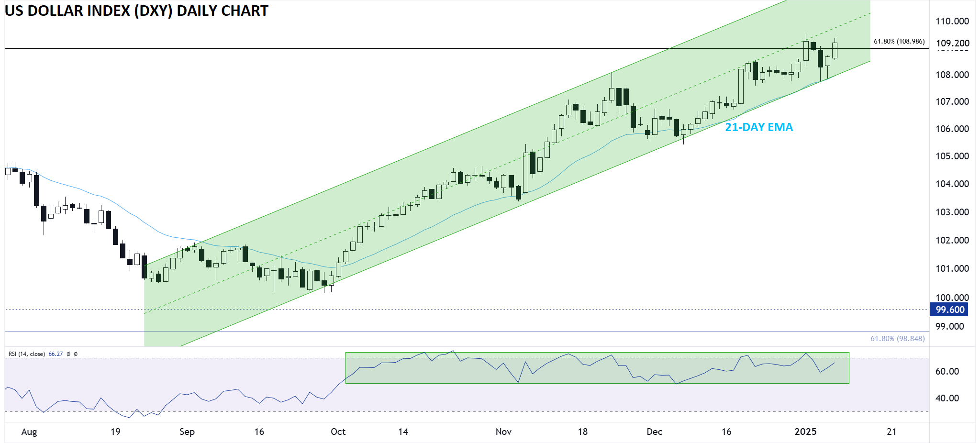Click the 107.000 price axis label

(952, 101)
